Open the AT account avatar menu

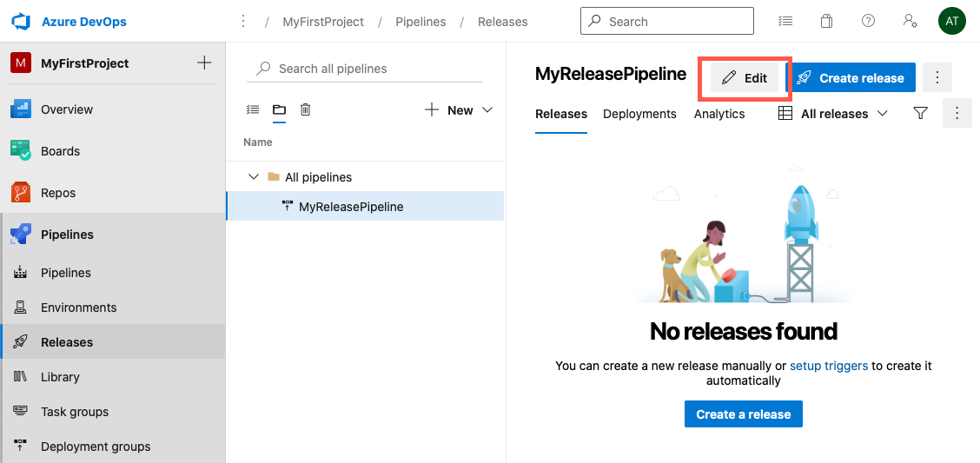coord(951,21)
